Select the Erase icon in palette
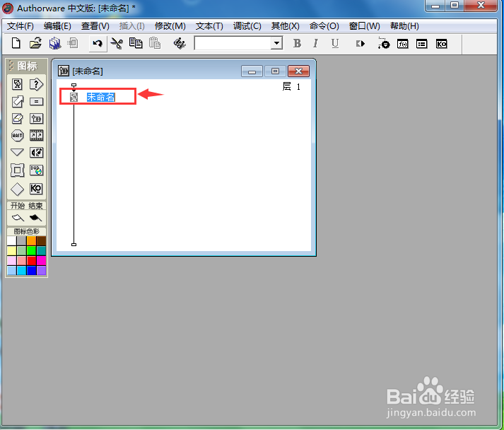 [18, 119]
